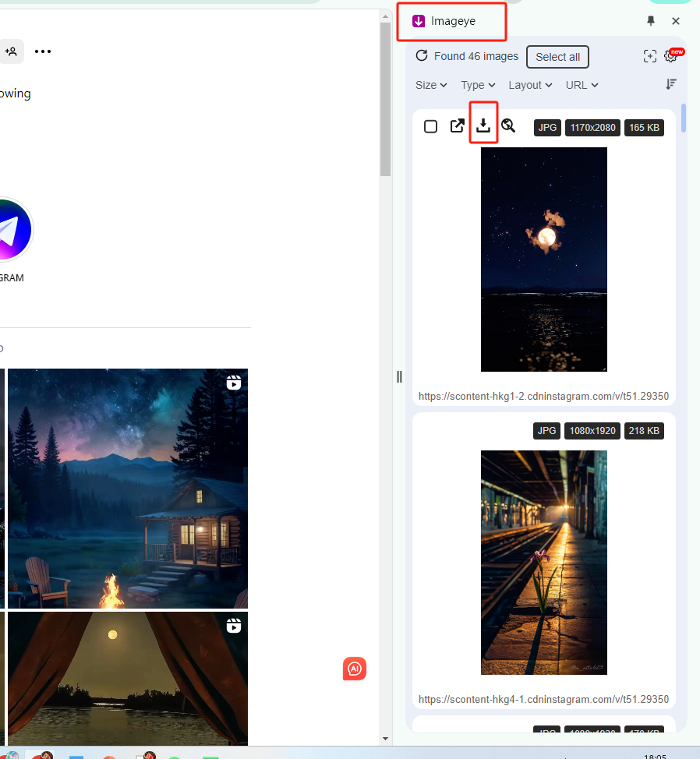Refresh the found images list
The width and height of the screenshot is (700, 759).
(422, 55)
